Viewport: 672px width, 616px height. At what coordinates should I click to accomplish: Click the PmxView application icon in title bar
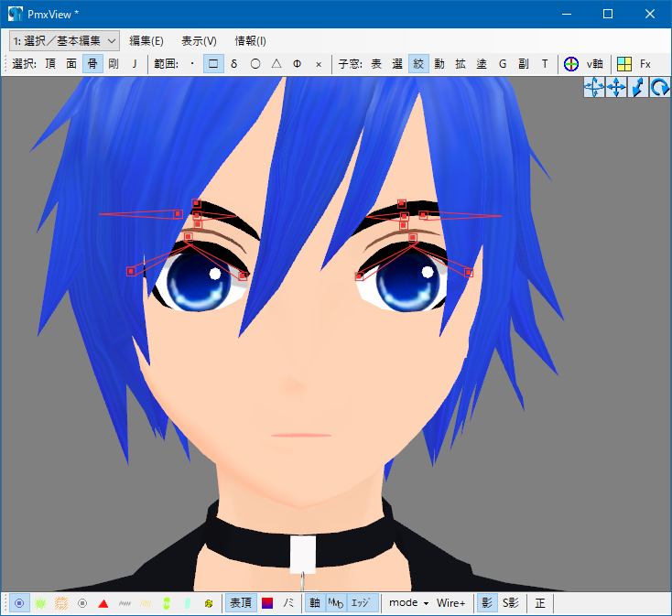pos(15,14)
